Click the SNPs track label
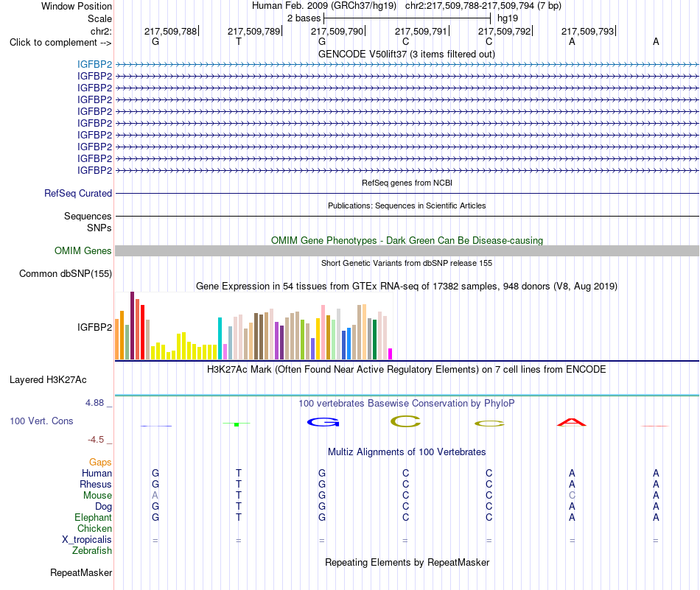Viewport: 700px width, 590px height. tap(99, 228)
